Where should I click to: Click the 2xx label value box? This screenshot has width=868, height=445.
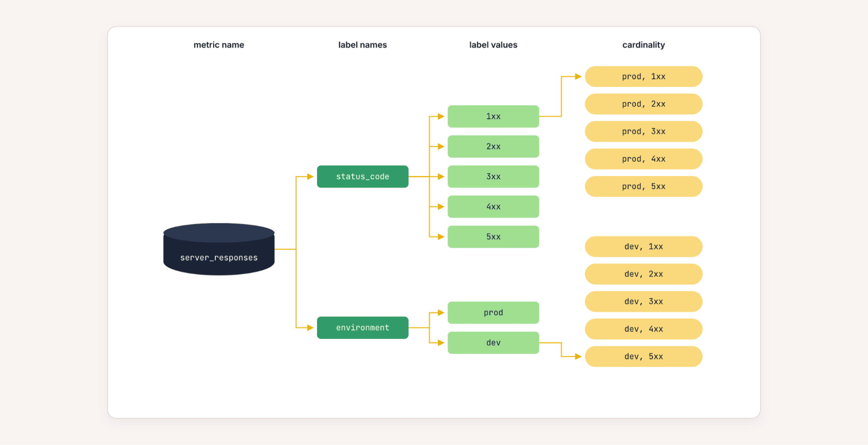[x=493, y=146]
